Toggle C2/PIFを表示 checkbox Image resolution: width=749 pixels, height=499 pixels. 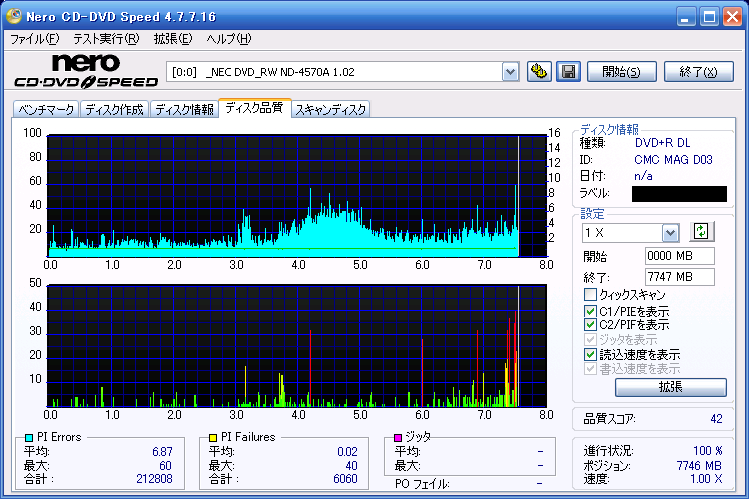tap(590, 325)
